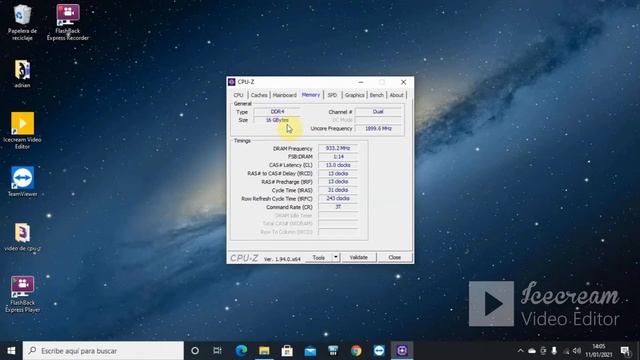Click the Size value 16 GBytes
The height and width of the screenshot is (360, 640).
277,120
